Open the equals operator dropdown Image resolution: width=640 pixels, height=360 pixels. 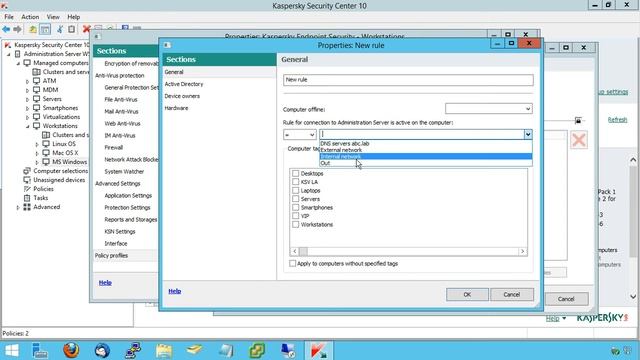(x=300, y=135)
